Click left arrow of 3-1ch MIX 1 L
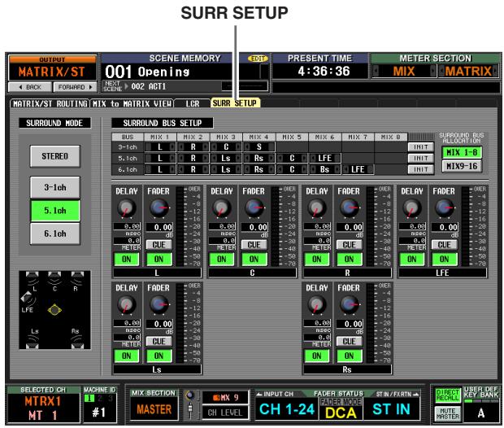 pyautogui.click(x=148, y=147)
